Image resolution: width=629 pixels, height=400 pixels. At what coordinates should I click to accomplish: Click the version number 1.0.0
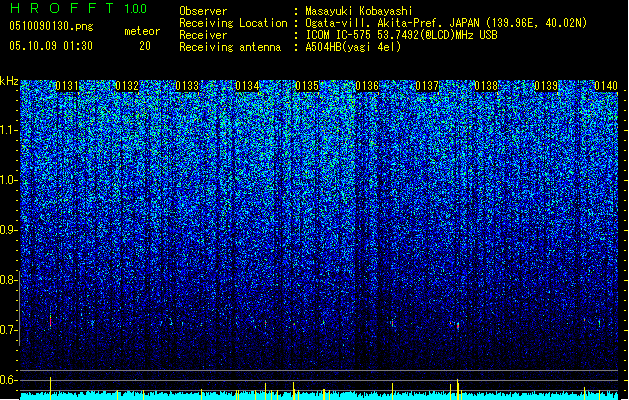tap(135, 8)
